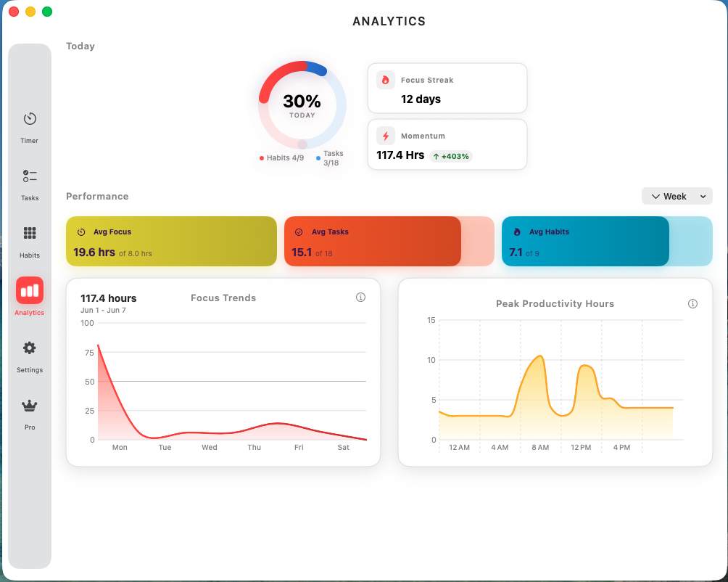The image size is (728, 582).
Task: Click the "Thu" axis label
Action: pos(254,447)
